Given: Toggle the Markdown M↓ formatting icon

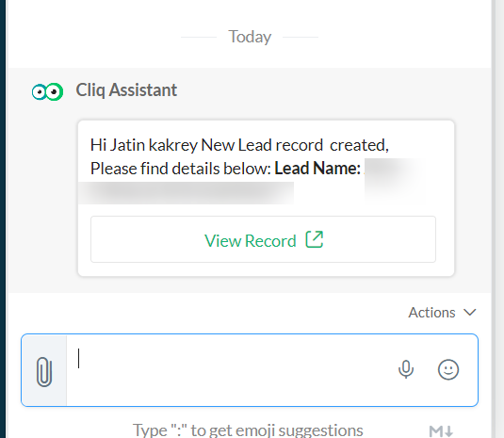Looking at the screenshot, I should tap(441, 430).
